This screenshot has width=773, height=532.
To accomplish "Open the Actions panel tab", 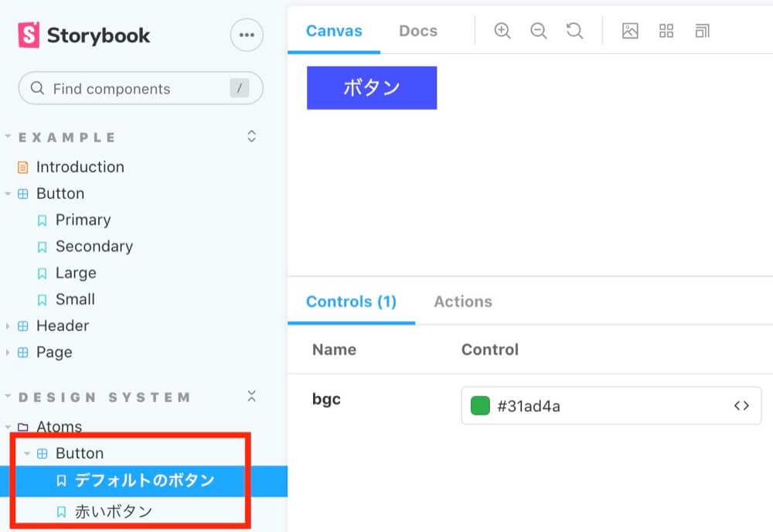I will [x=463, y=302].
